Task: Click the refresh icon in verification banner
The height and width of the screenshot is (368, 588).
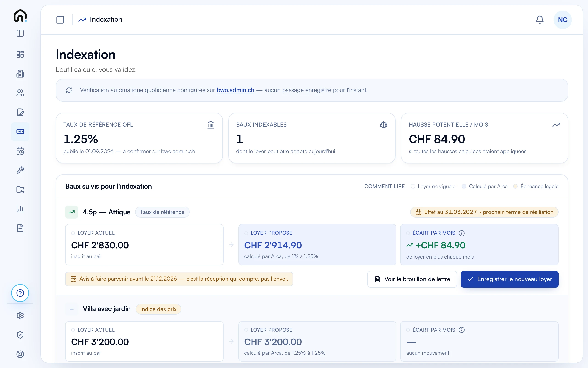Action: 69,90
